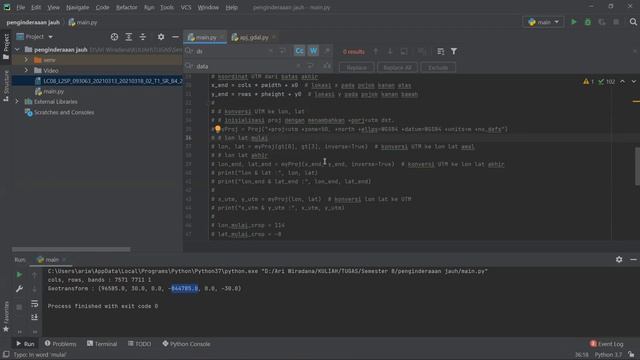Hide the Project tool window
640x360 pixels.
(175, 37)
